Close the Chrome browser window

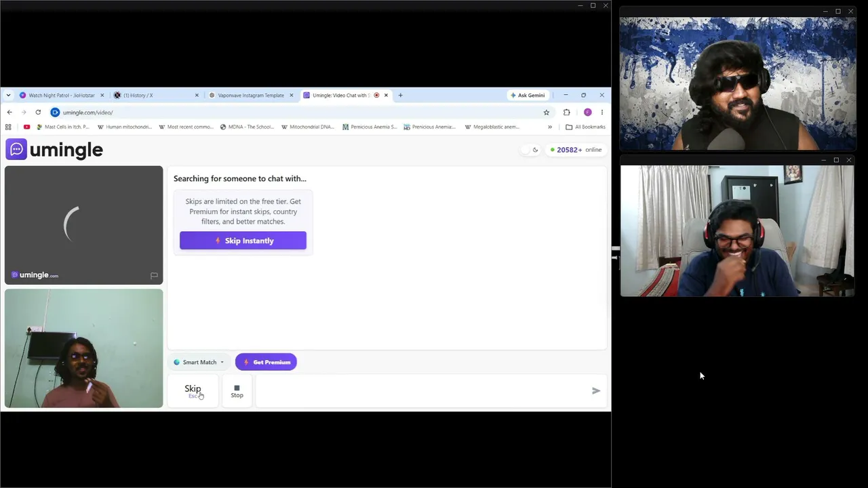601,96
